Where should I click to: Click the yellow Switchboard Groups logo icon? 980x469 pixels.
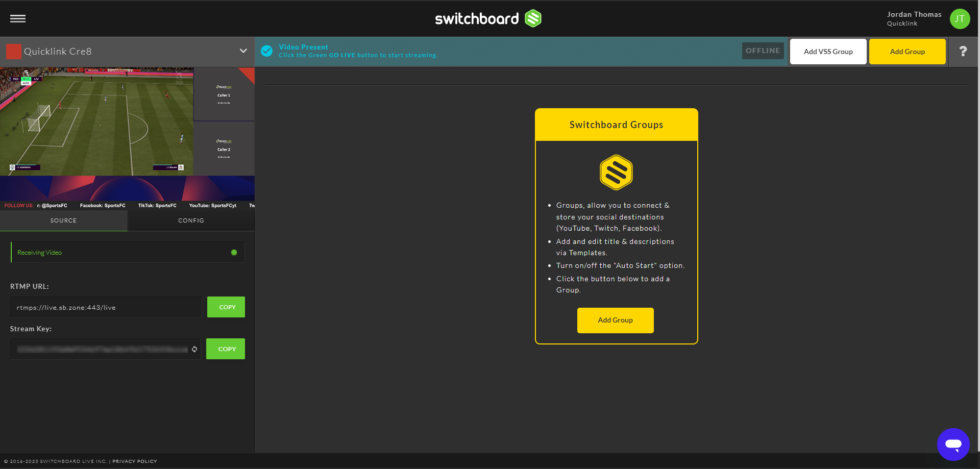click(x=616, y=172)
